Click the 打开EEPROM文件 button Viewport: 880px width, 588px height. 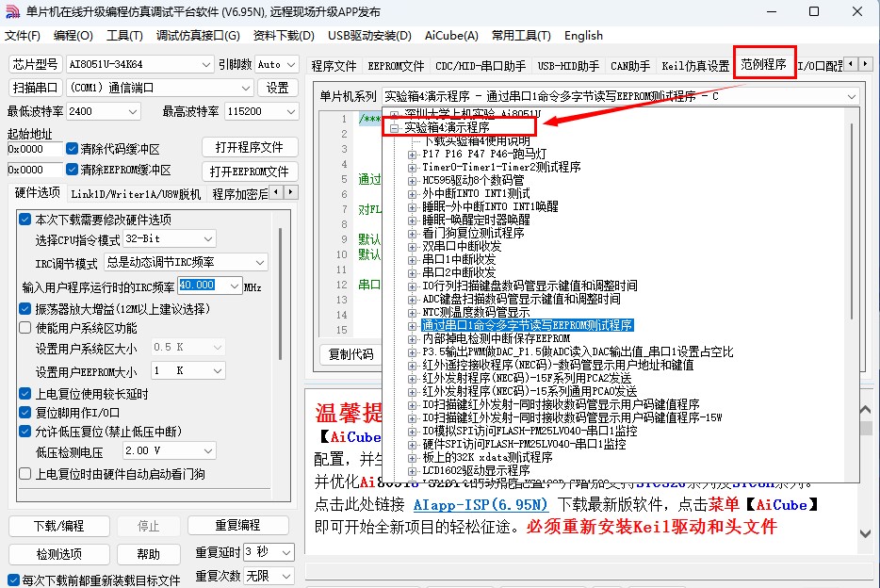[249, 171]
